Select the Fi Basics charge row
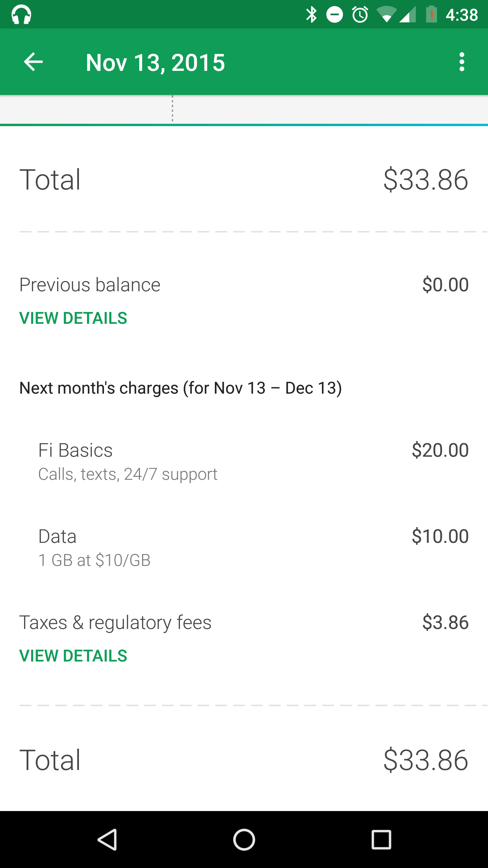The width and height of the screenshot is (488, 868). [244, 461]
